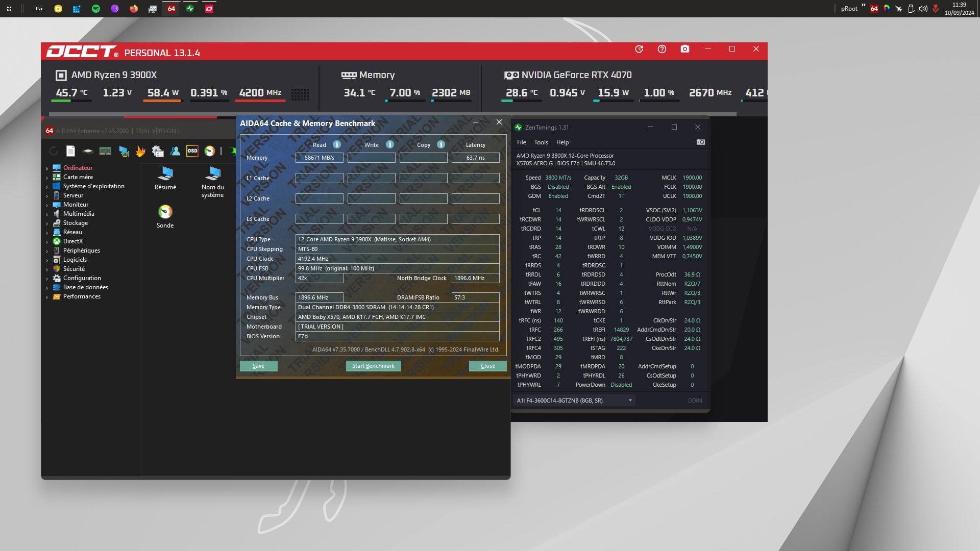Click the sensor gauge toolbar icon in AIDA64
Screen dimensions: 980x551
[210, 151]
